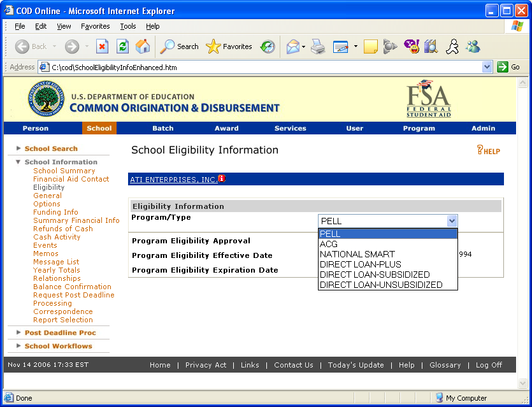Open the History toolbar icon
The image size is (532, 407).
coord(268,46)
